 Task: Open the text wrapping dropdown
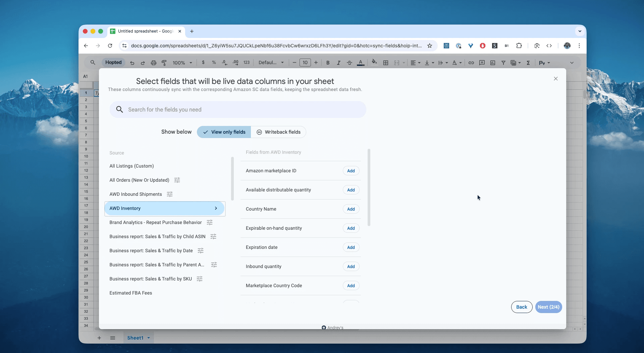click(x=443, y=63)
